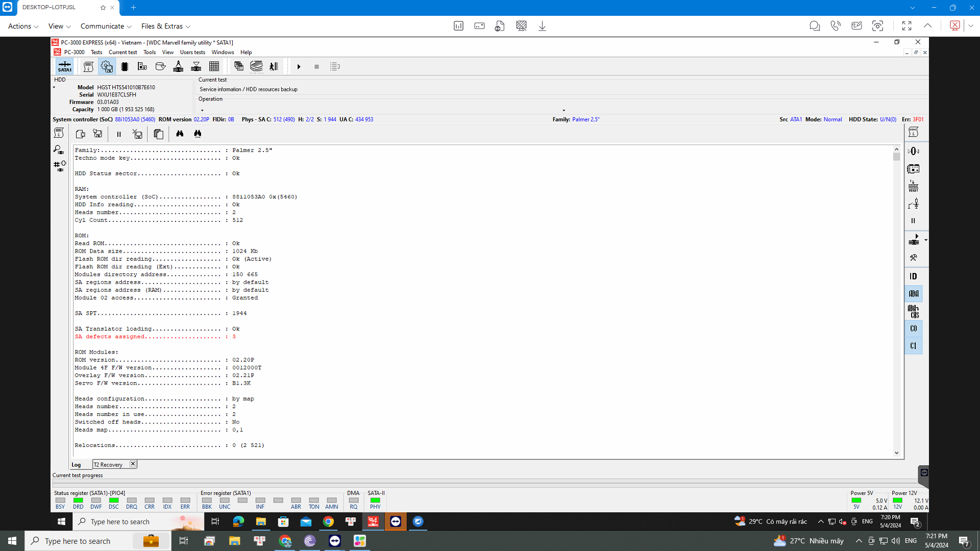Click the ID icon in right sidebar
980x551 pixels.
tap(913, 277)
